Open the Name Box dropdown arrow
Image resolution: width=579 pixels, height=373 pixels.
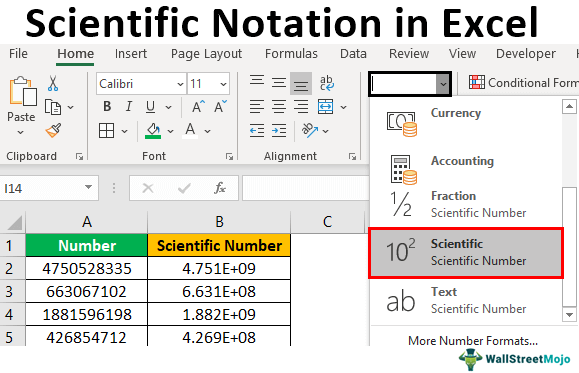[x=88, y=187]
